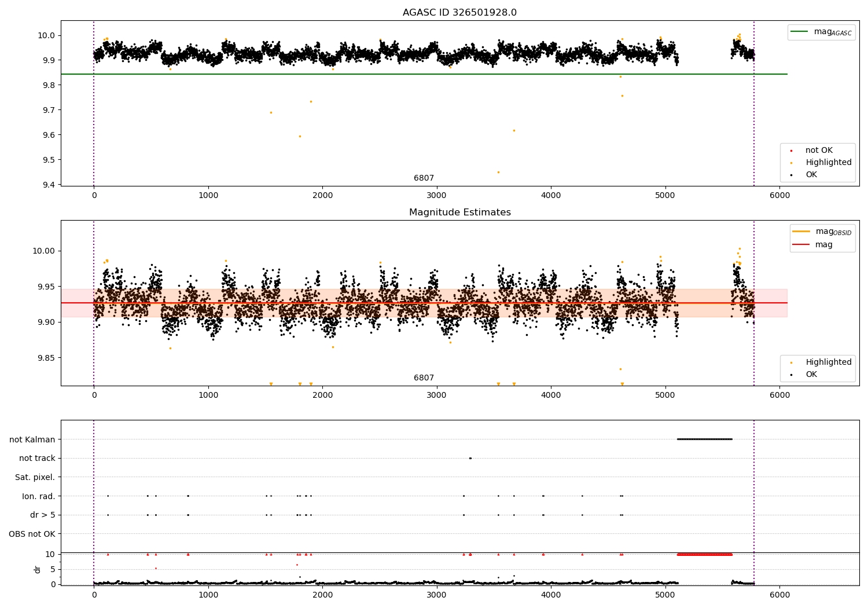Click the 'OBS not OK' row label
Viewport: 868px width, 608px height.
32,534
